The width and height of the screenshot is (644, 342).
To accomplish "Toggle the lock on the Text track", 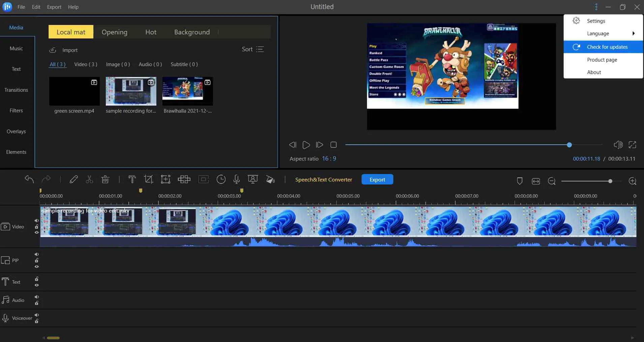I will click(36, 279).
